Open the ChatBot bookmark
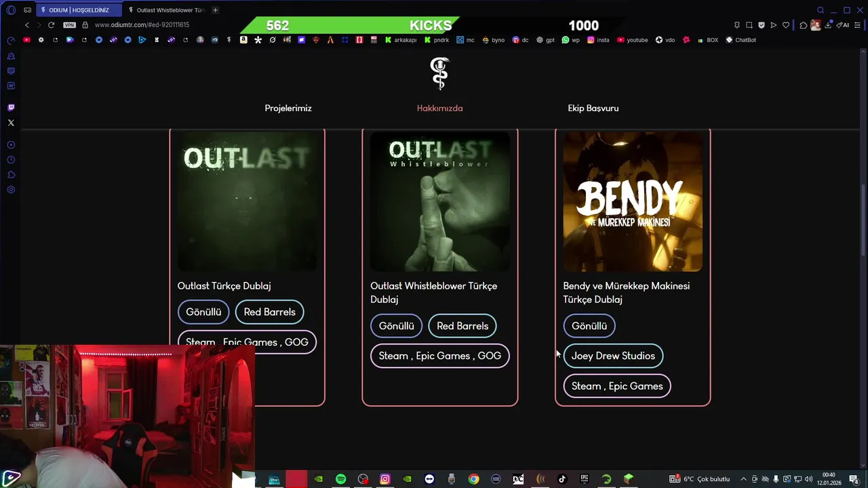 [741, 40]
